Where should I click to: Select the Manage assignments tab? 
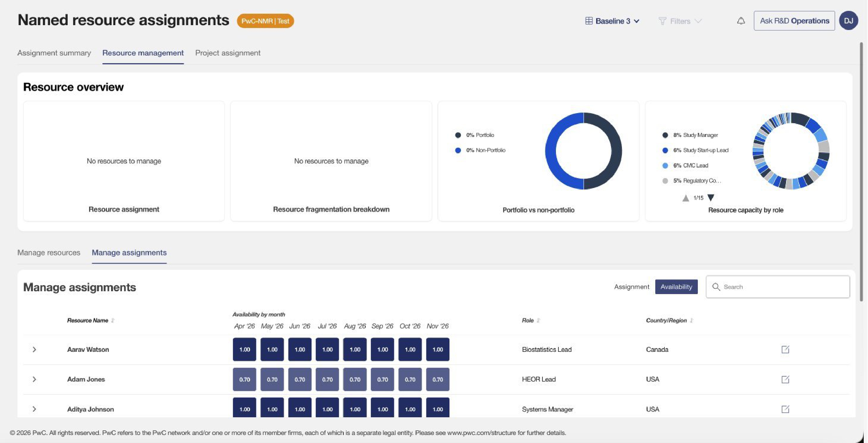pyautogui.click(x=129, y=252)
